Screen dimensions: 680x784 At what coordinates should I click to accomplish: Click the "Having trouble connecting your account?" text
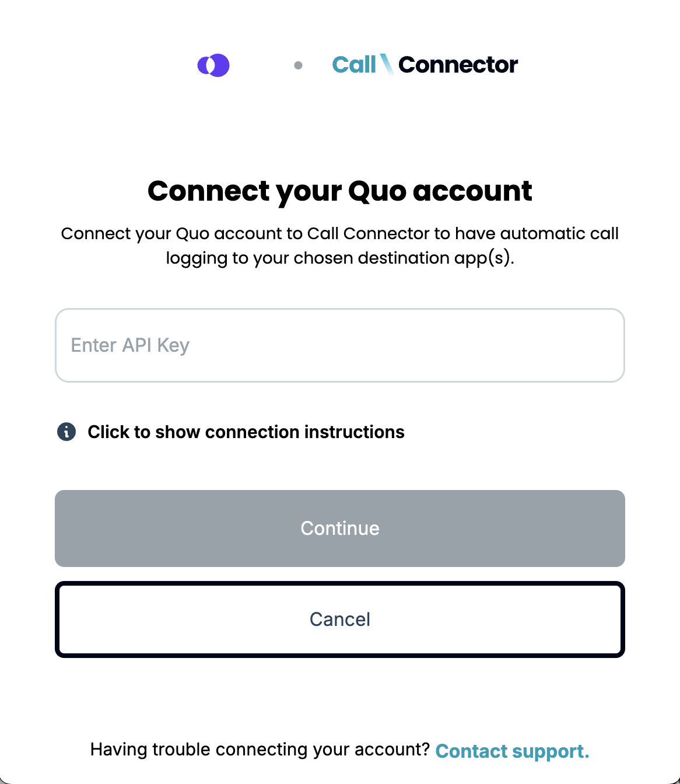tap(260, 750)
